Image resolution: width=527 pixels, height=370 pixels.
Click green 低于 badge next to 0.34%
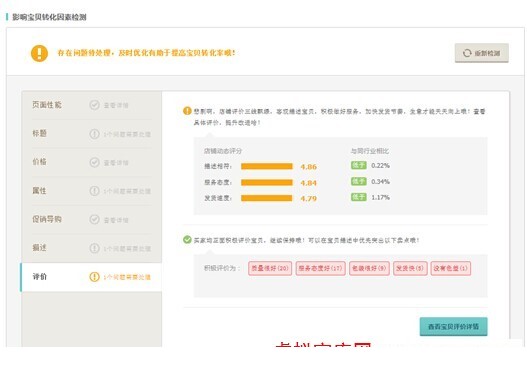tap(359, 181)
